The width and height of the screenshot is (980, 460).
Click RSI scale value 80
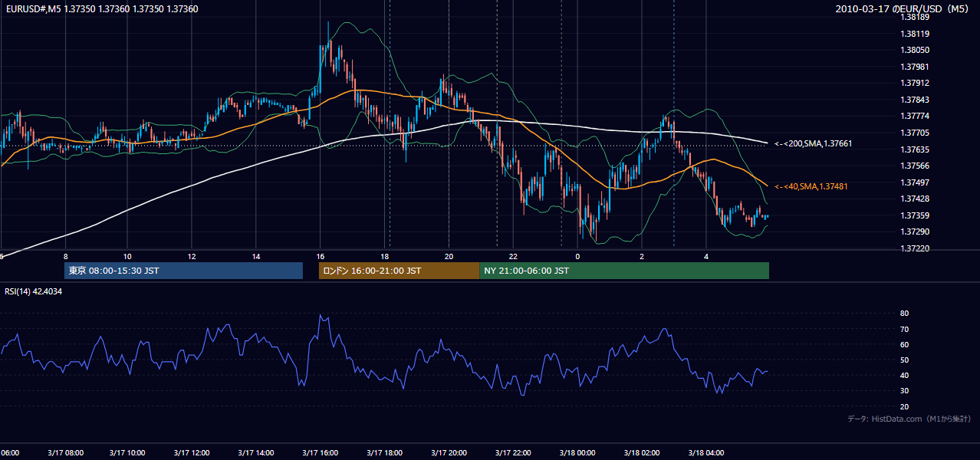(x=905, y=314)
